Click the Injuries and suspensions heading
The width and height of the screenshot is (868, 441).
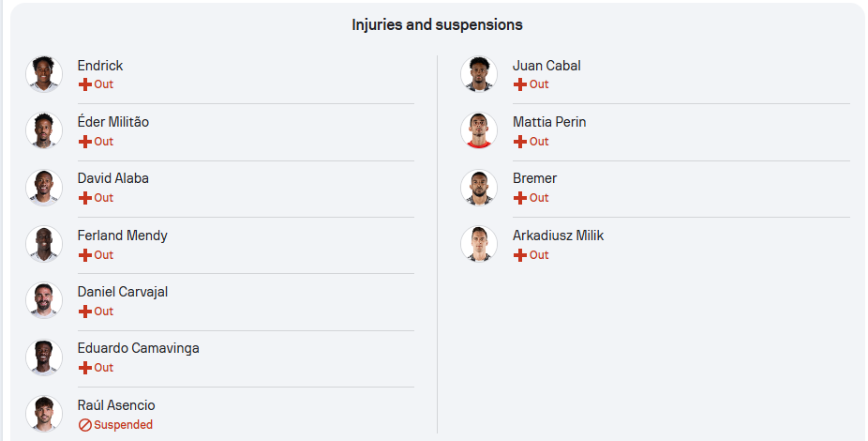click(x=438, y=25)
